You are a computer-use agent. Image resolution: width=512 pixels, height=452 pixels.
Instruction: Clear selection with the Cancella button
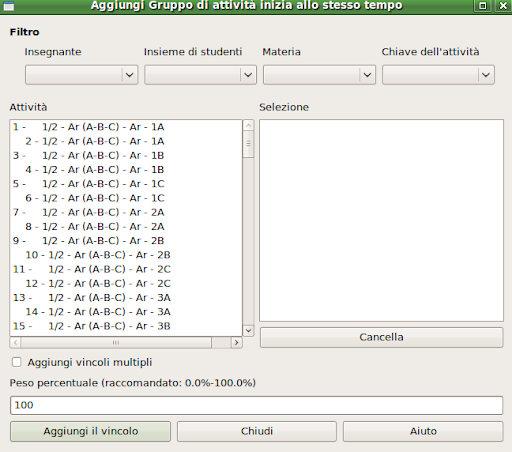coord(381,337)
